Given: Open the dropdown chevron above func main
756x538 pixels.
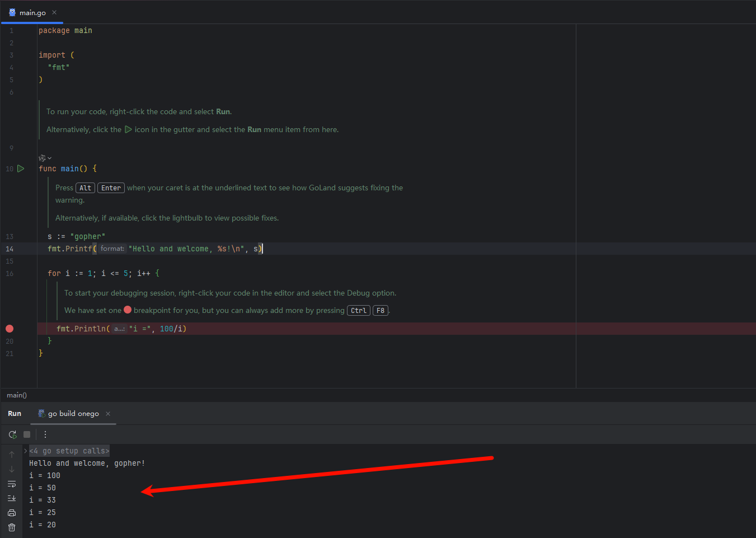Looking at the screenshot, I should (x=50, y=158).
